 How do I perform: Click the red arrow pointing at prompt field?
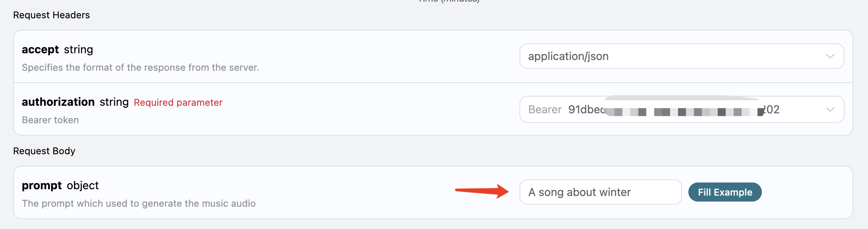tap(482, 191)
